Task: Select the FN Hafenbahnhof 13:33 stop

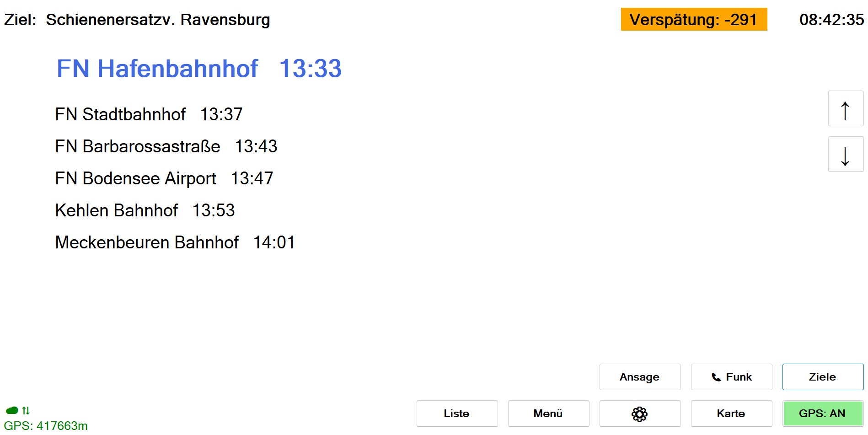Action: click(x=199, y=69)
